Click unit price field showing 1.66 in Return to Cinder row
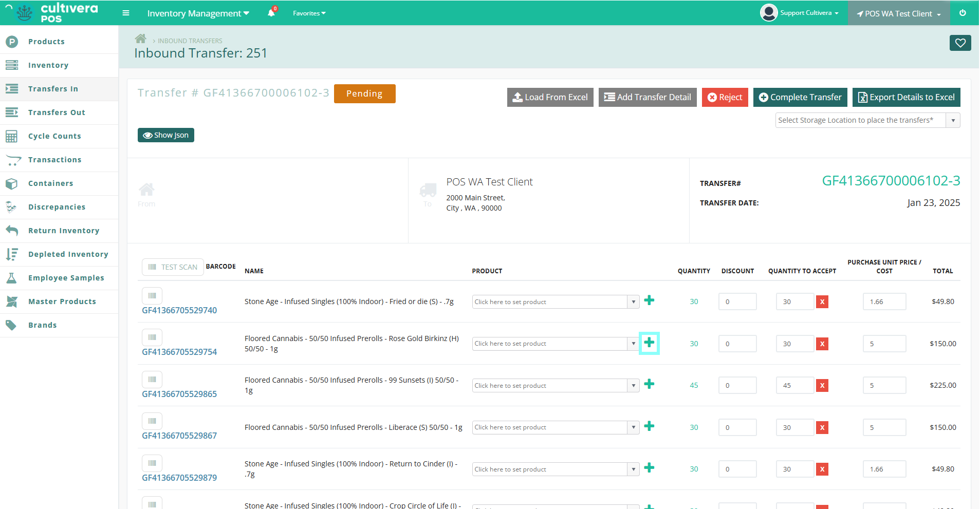Viewport: 980px width, 509px height. pos(884,469)
